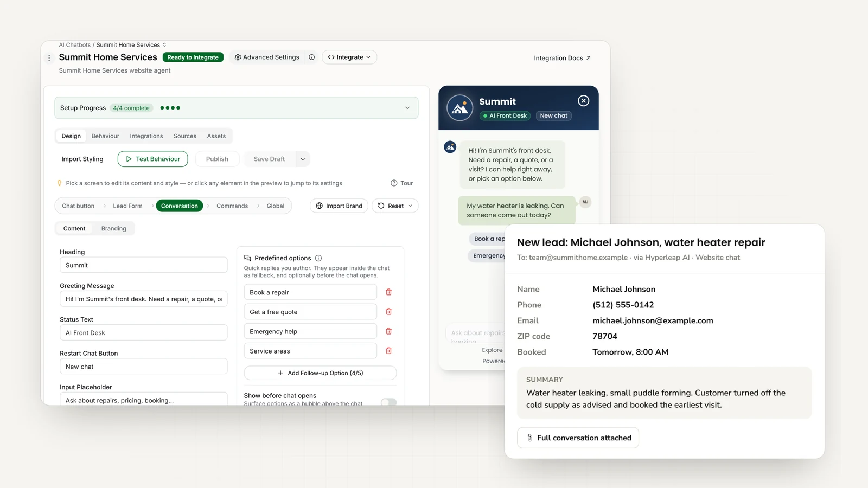Click the bot avatar beside the greeting message
The width and height of the screenshot is (868, 488).
tap(450, 147)
